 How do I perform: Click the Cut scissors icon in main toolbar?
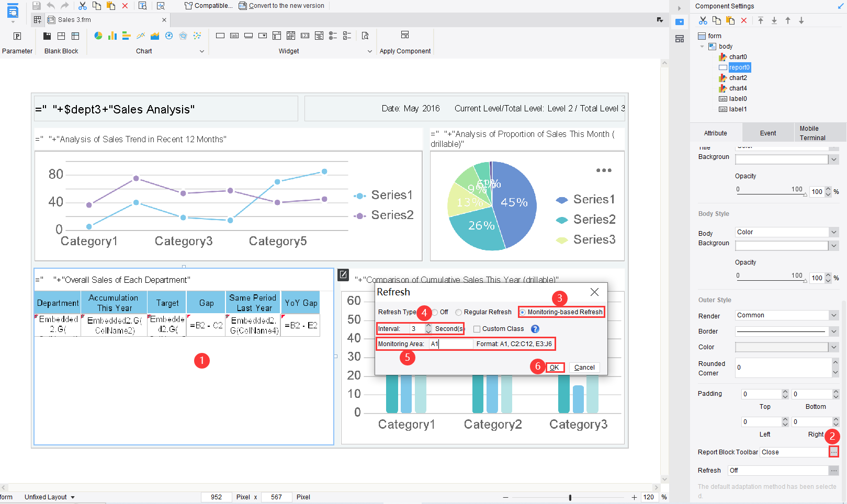tap(83, 6)
